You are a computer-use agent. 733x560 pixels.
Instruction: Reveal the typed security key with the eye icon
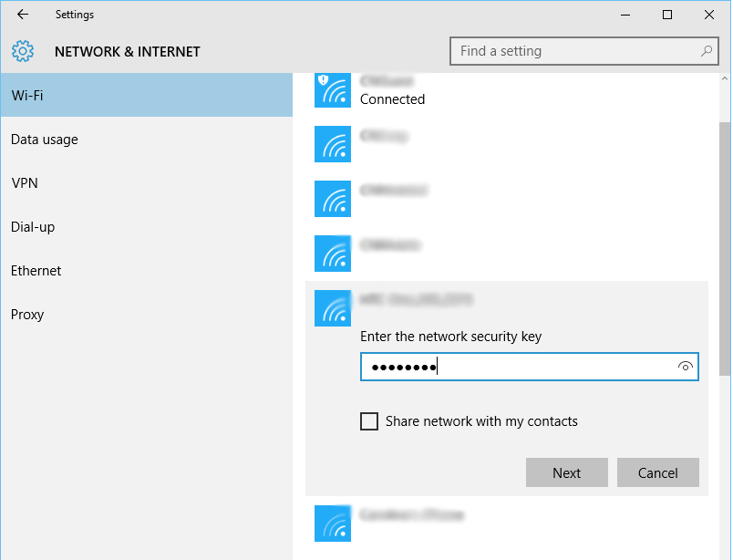click(684, 367)
